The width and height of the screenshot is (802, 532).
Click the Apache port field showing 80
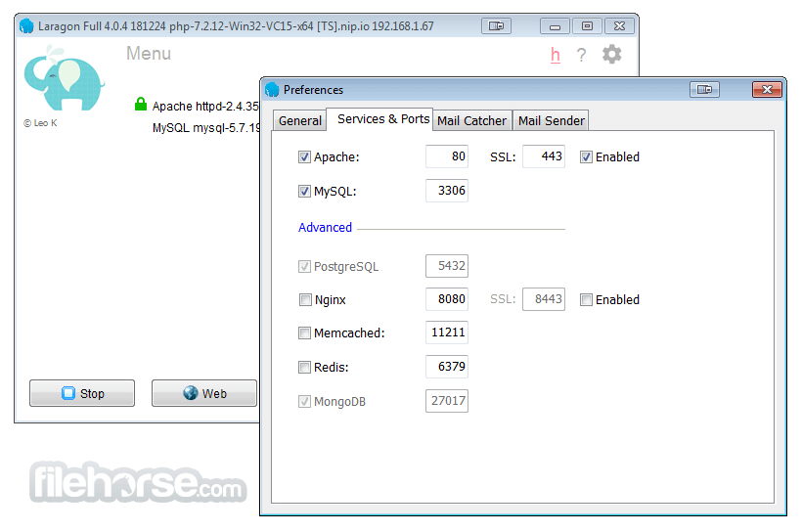tap(447, 156)
